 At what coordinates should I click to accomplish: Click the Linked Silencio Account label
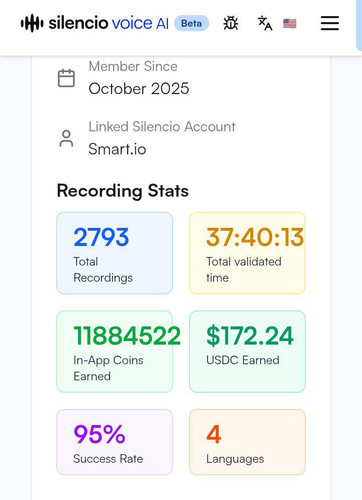coord(162,127)
